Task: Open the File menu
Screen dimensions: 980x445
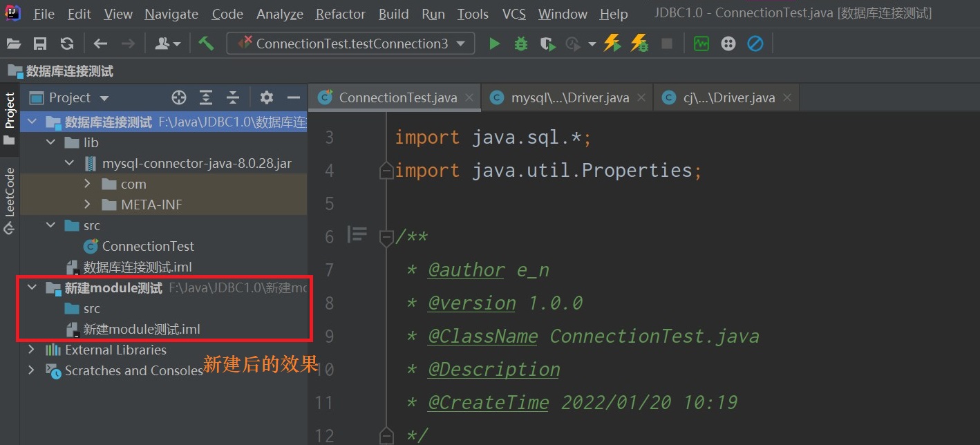Action: coord(44,14)
